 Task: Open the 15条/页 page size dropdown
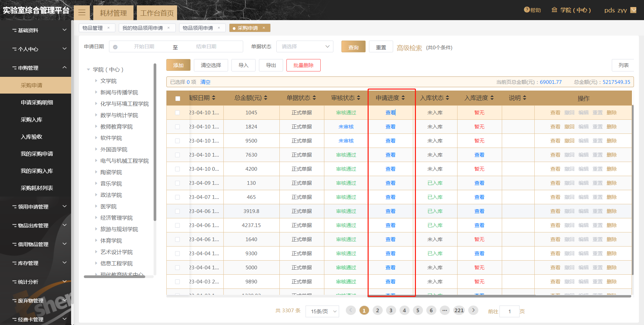[322, 311]
